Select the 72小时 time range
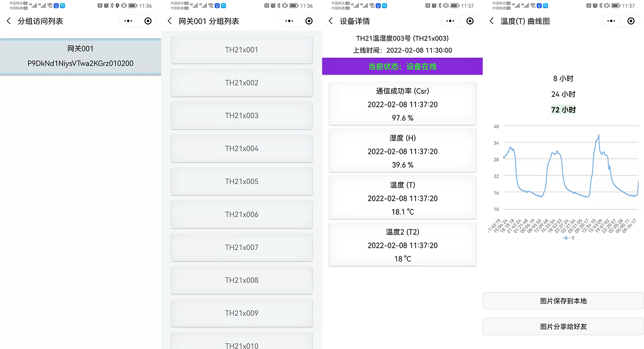 click(x=563, y=109)
